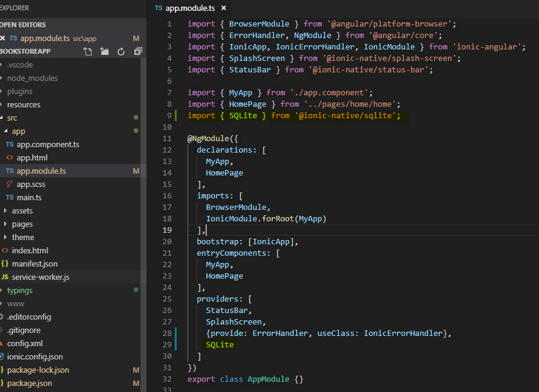539x392 pixels.
Task: Close app.module.ts in Open Editors list
Action: click(3, 38)
